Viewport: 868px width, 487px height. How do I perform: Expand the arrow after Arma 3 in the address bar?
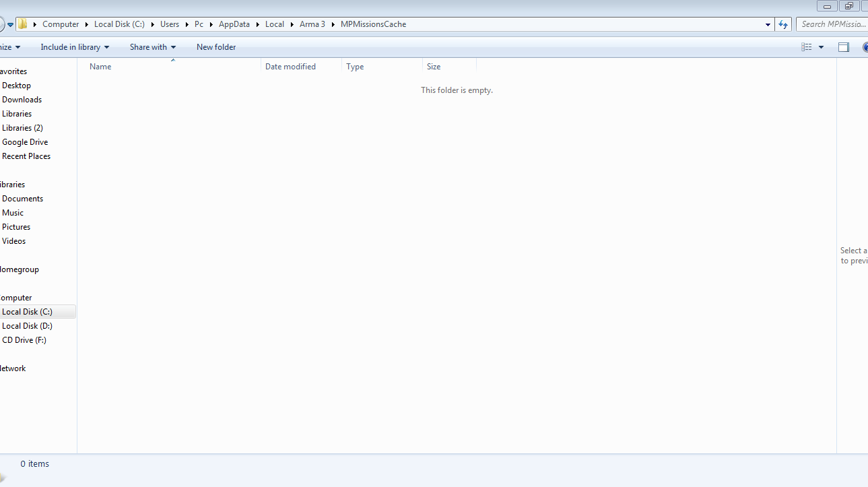click(x=333, y=24)
